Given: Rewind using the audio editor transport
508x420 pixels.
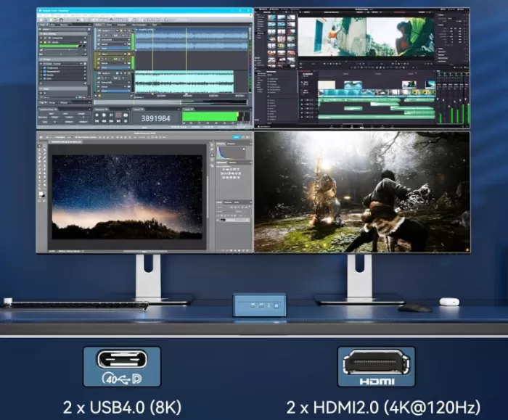Looking at the screenshot, I should (x=104, y=121).
